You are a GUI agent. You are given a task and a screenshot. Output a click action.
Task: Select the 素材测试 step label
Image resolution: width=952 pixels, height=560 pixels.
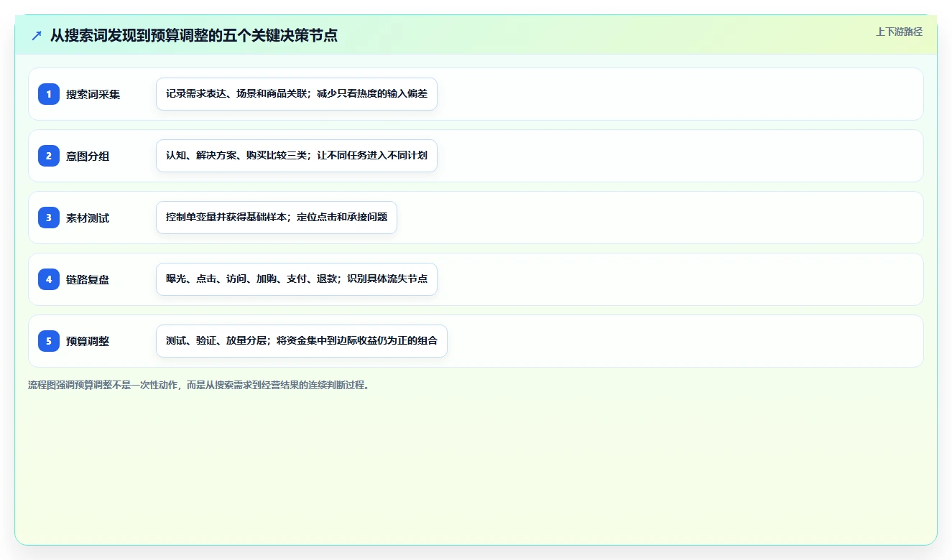coord(88,218)
